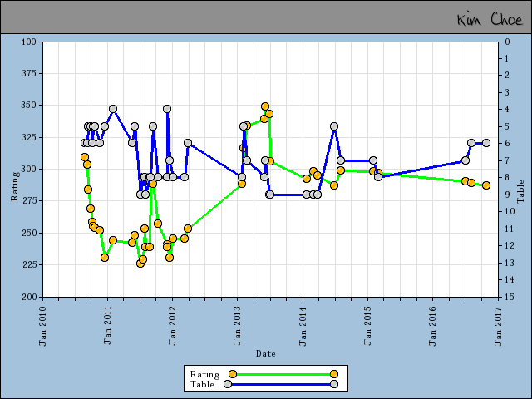Image resolution: width=532 pixels, height=399 pixels.
Task: Click the 'Jan 2012' date label
Action: (172, 326)
